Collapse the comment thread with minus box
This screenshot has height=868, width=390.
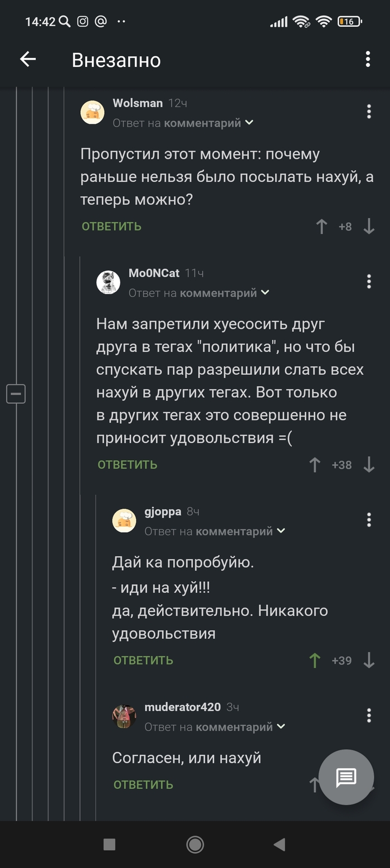tap(16, 394)
